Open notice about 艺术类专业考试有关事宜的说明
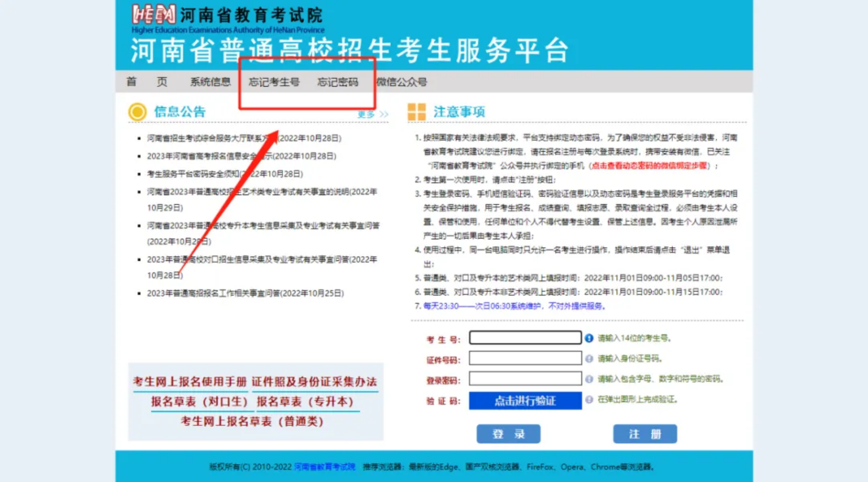Image resolution: width=868 pixels, height=482 pixels. (262, 199)
